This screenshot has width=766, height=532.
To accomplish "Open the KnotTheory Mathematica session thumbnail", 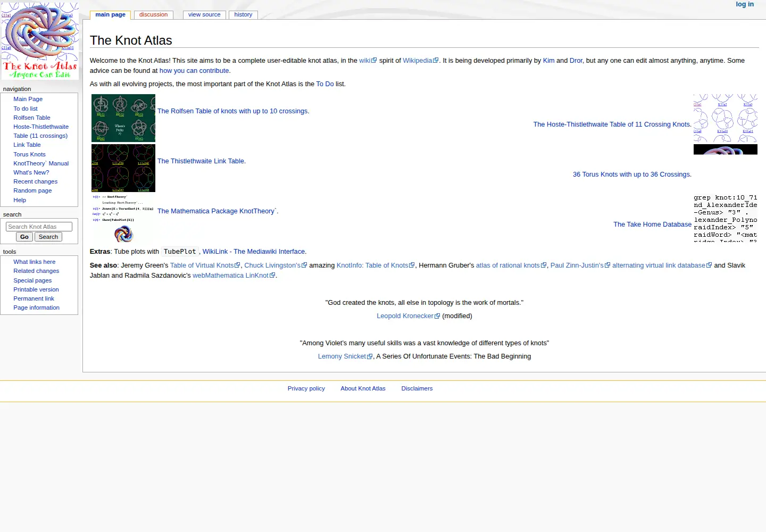I will 123,218.
